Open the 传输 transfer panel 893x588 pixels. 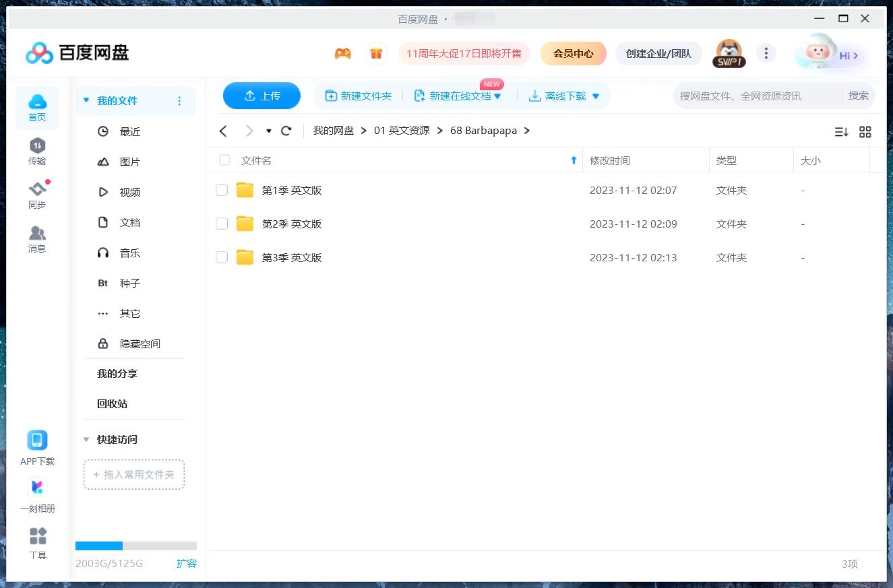point(37,152)
